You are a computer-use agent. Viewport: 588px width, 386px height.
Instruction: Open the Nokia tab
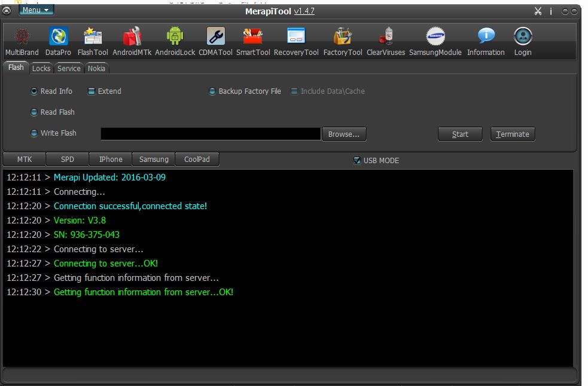[96, 69]
